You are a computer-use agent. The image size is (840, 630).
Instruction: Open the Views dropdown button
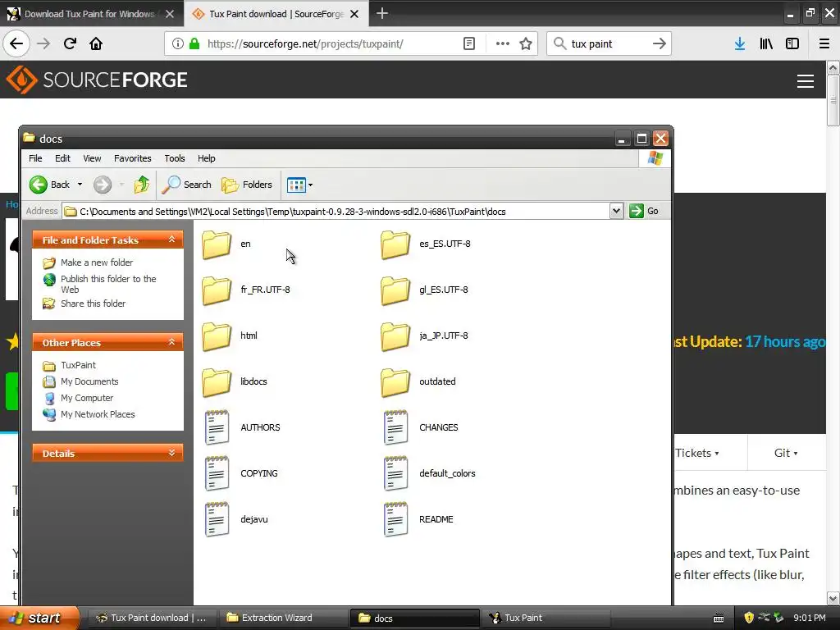click(299, 185)
